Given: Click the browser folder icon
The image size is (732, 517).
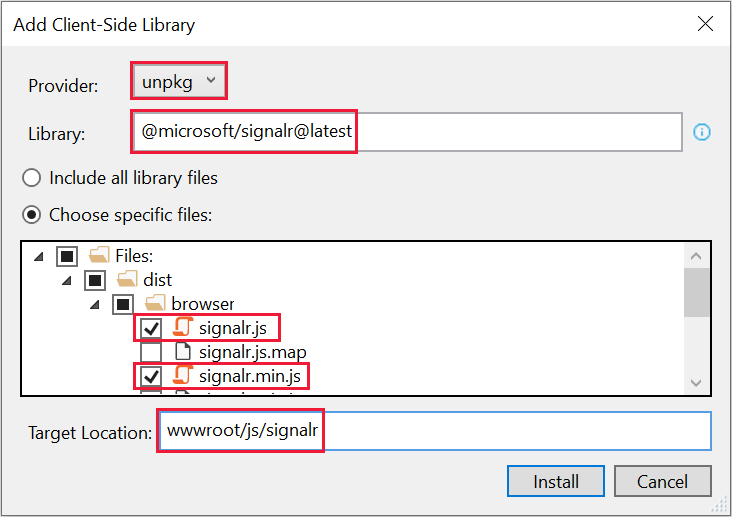Looking at the screenshot, I should [155, 303].
